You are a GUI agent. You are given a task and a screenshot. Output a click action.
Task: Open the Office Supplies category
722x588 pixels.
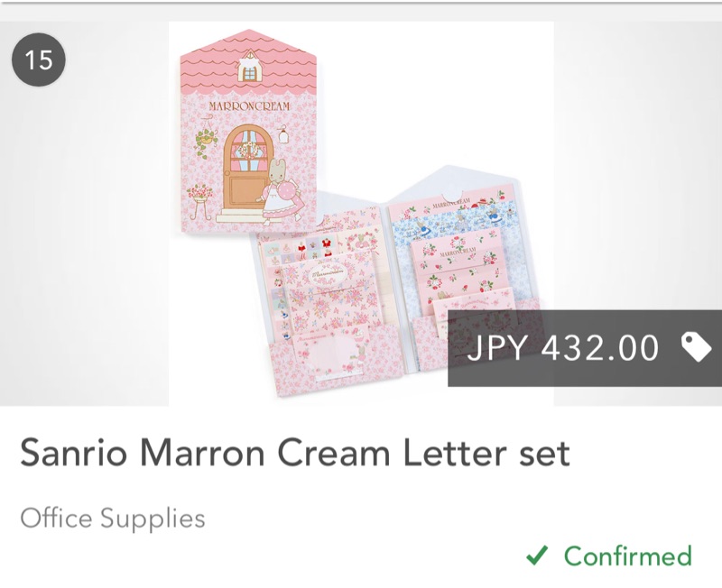(x=113, y=519)
